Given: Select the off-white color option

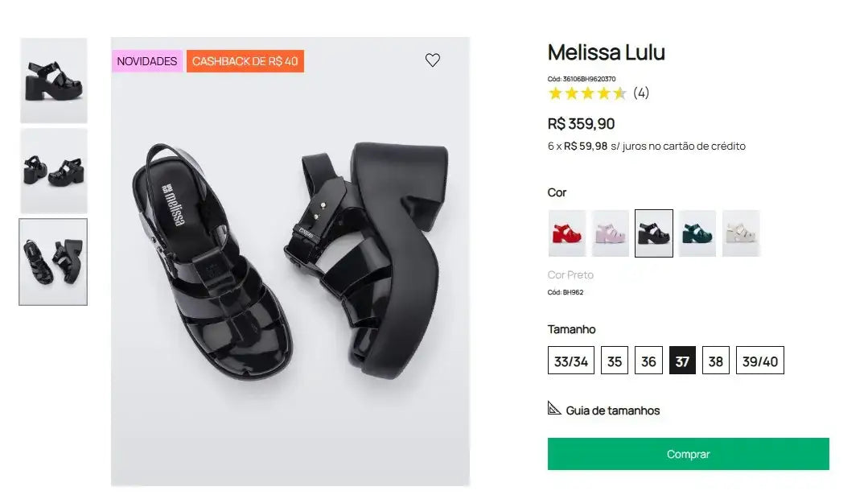Looking at the screenshot, I should click(x=741, y=233).
